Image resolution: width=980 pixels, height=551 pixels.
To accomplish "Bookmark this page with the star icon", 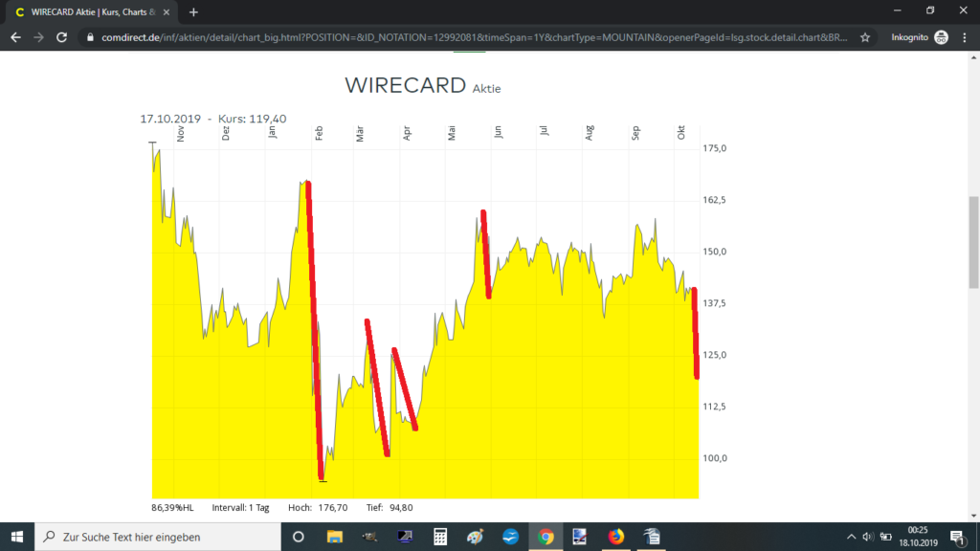I will (865, 37).
